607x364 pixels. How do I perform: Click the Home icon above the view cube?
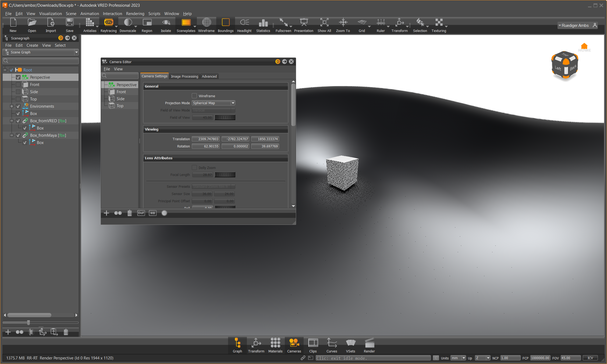584,46
